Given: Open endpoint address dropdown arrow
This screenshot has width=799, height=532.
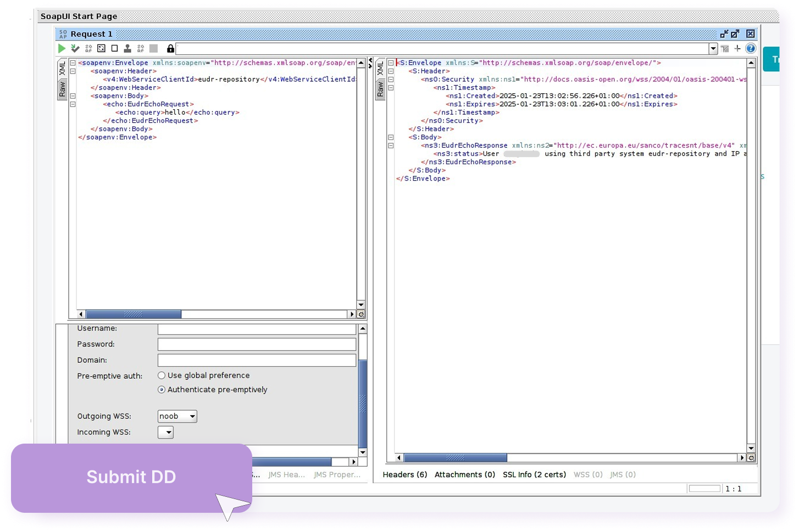Looking at the screenshot, I should tap(713, 48).
